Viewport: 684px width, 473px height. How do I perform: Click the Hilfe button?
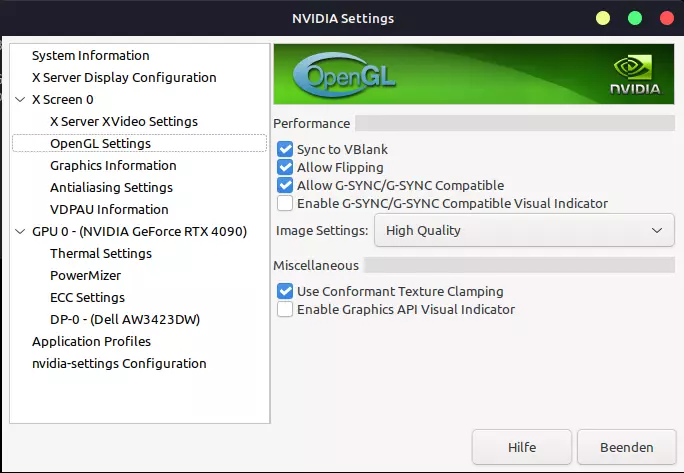click(522, 447)
